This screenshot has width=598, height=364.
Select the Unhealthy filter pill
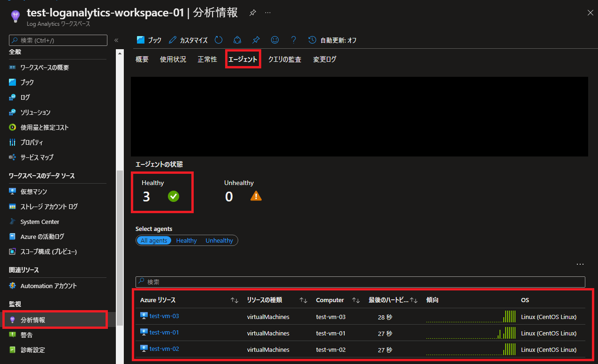219,240
